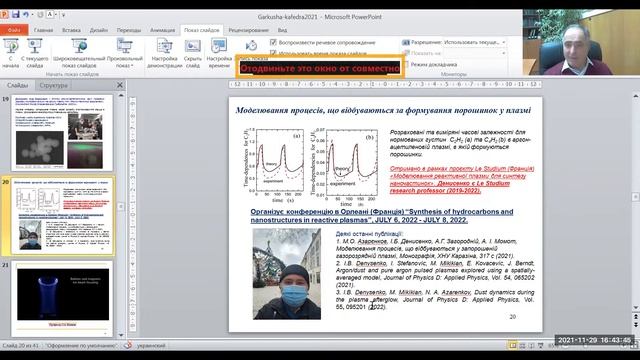Image resolution: width=640 pixels, height=360 pixels.
Task: Toggle Использовать время показа слайдов checkbox
Action: pos(273,53)
